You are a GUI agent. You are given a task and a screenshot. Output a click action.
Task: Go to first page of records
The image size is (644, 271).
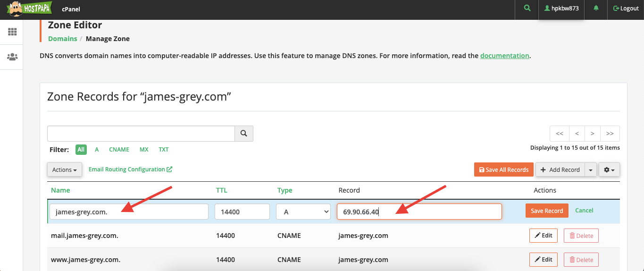tap(560, 134)
